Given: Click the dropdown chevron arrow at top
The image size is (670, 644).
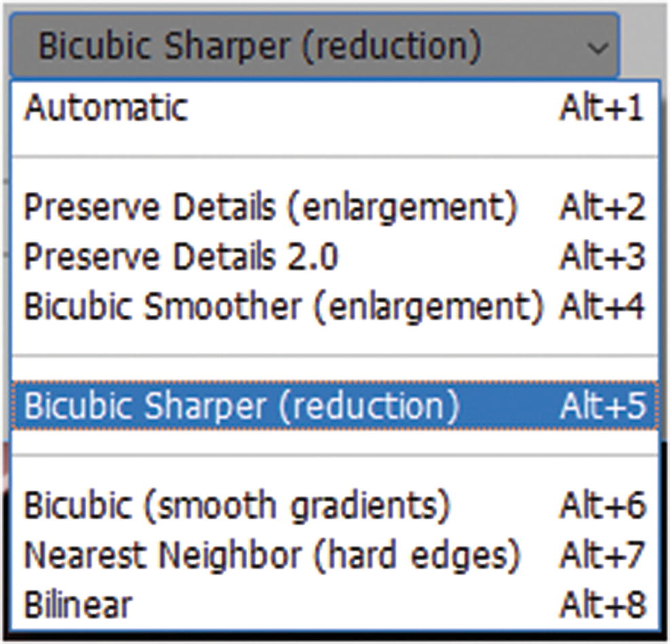Looking at the screenshot, I should 597,48.
